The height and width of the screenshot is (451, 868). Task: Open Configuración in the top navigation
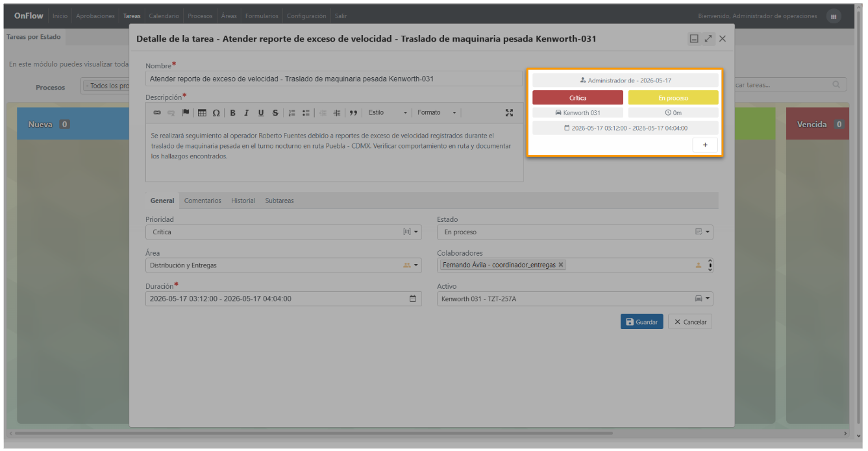(x=306, y=16)
